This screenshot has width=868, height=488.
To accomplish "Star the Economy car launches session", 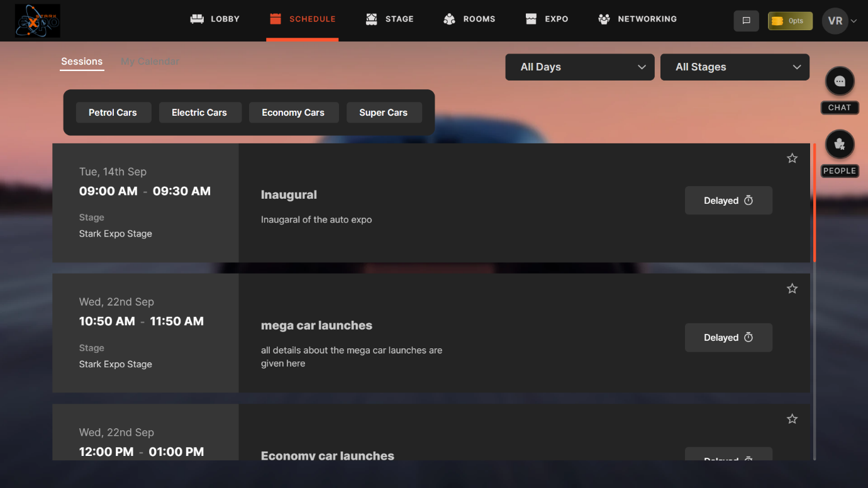I will (793, 419).
